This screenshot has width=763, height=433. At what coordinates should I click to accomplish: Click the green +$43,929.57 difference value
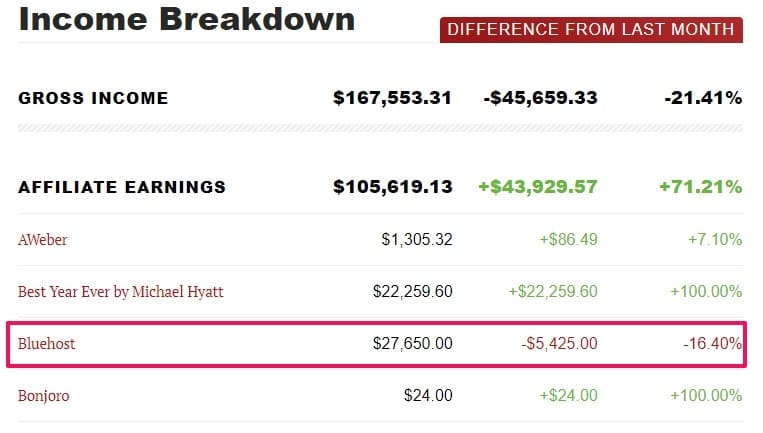click(x=538, y=187)
